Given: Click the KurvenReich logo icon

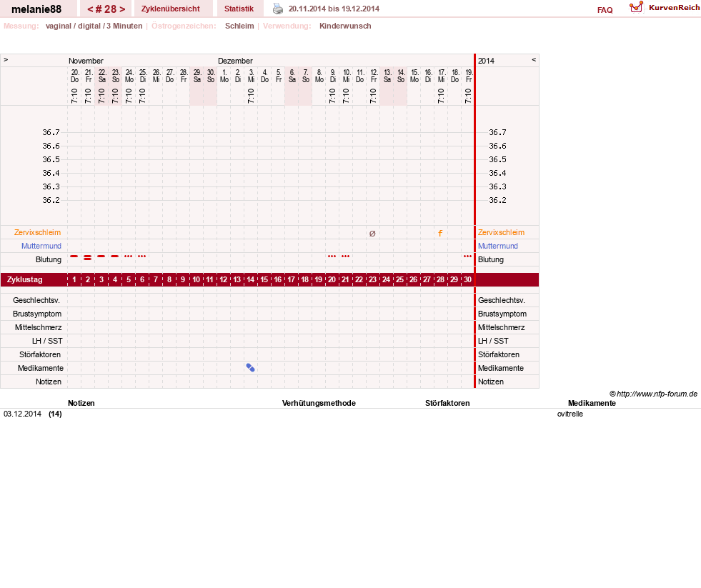Looking at the screenshot, I should [636, 7].
